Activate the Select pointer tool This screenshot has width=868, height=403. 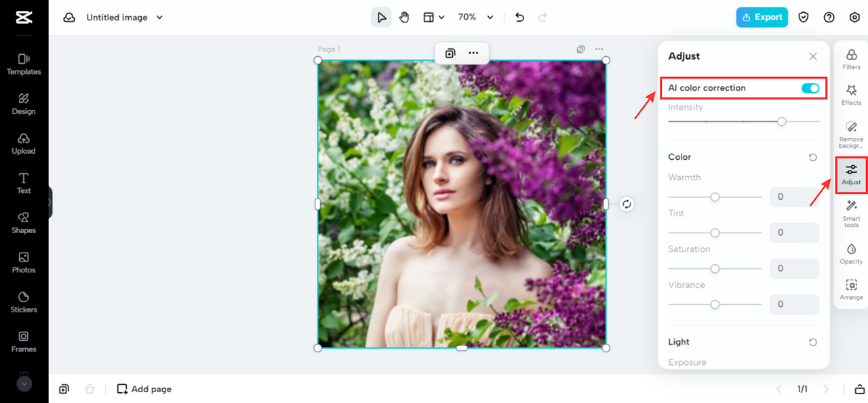[381, 18]
